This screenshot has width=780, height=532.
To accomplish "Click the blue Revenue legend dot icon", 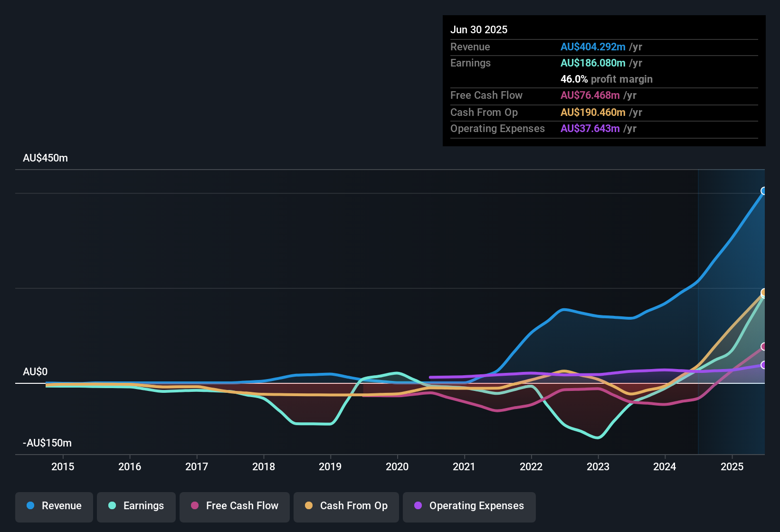I will 30,506.
